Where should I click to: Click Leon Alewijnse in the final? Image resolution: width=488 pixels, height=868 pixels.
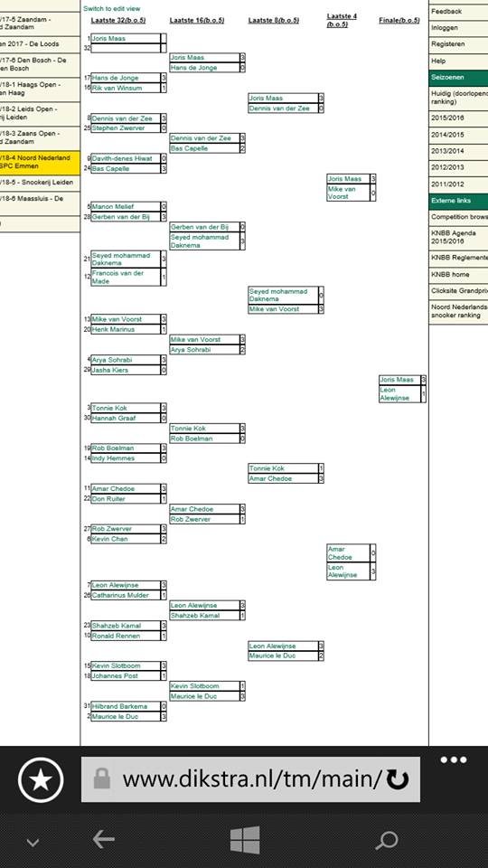point(399,393)
